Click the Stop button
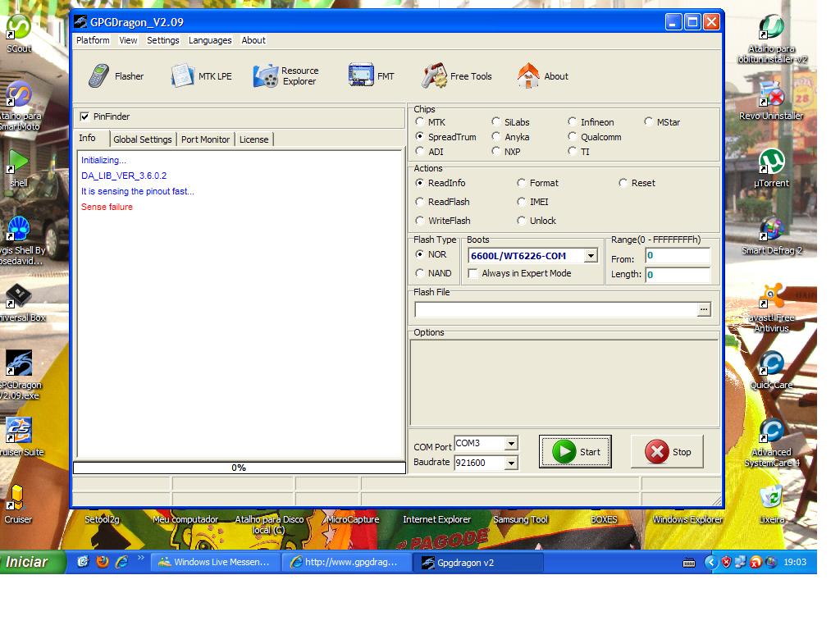840x630 pixels. tap(667, 452)
